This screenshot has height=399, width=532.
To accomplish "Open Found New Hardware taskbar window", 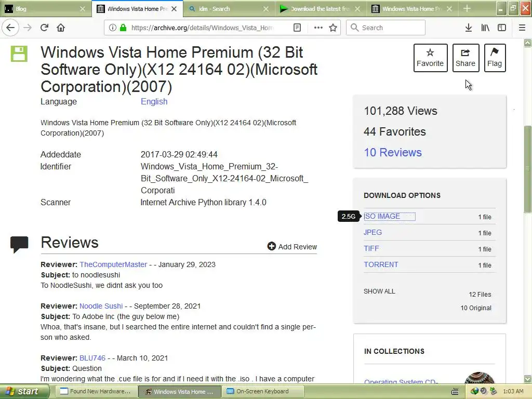I will point(96,391).
